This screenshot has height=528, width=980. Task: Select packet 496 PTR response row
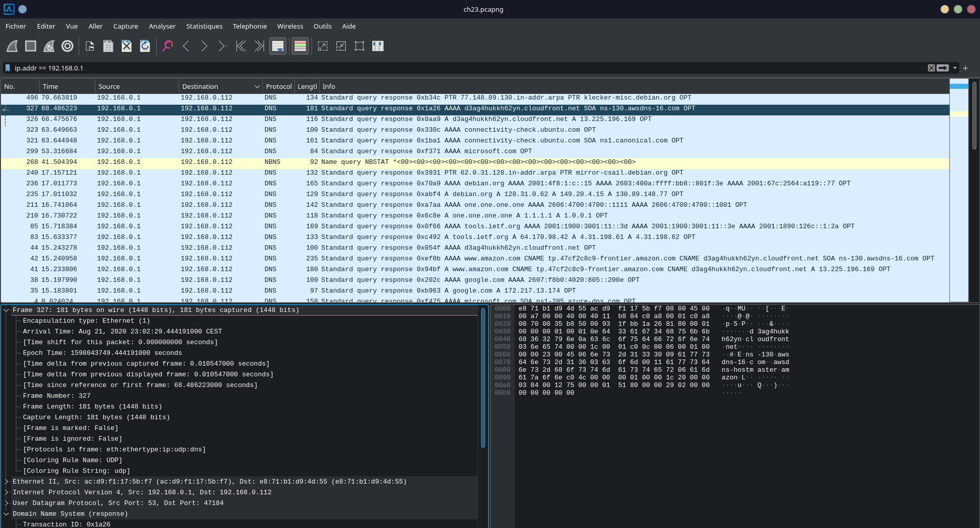[x=475, y=98]
